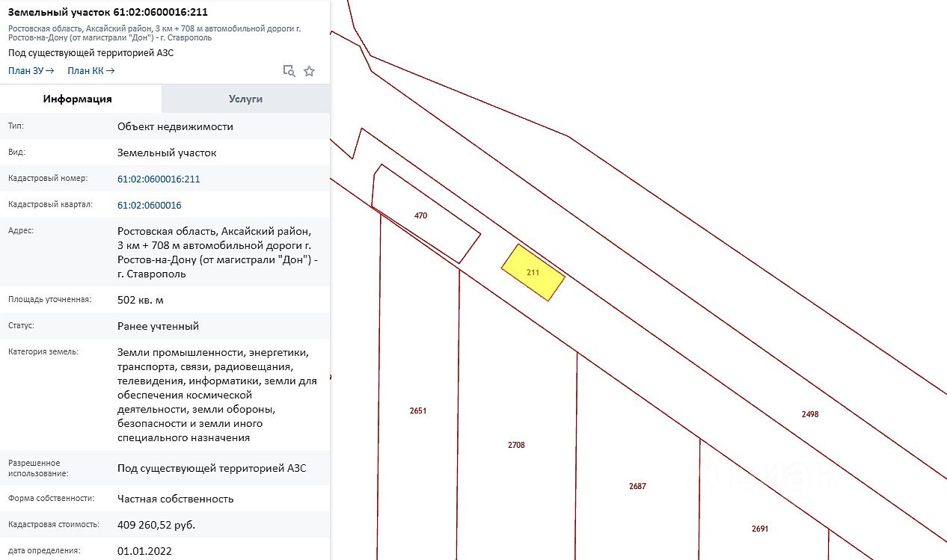Select parcel 2691 on the map
The height and width of the screenshot is (560, 947).
760,529
